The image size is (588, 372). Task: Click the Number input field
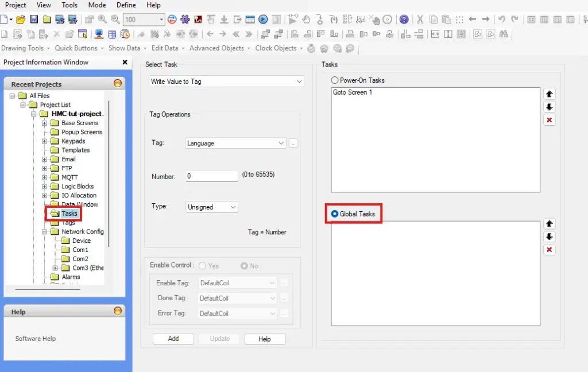tap(211, 176)
